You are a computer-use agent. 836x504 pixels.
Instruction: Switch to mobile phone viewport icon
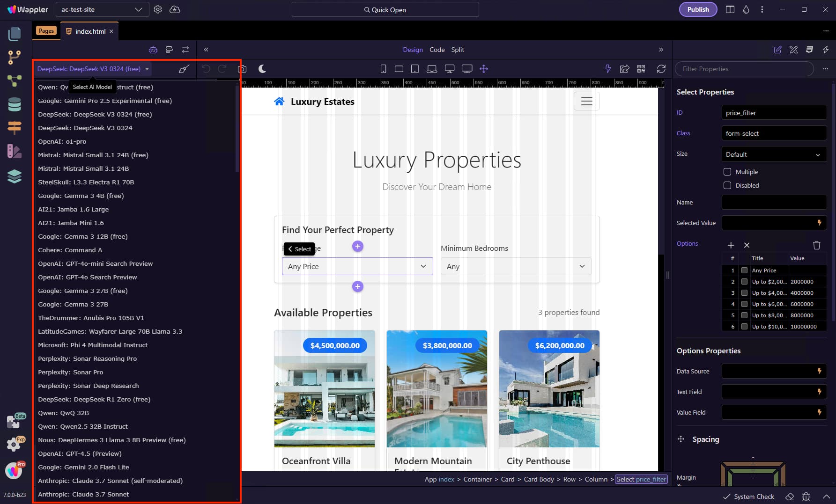click(383, 69)
